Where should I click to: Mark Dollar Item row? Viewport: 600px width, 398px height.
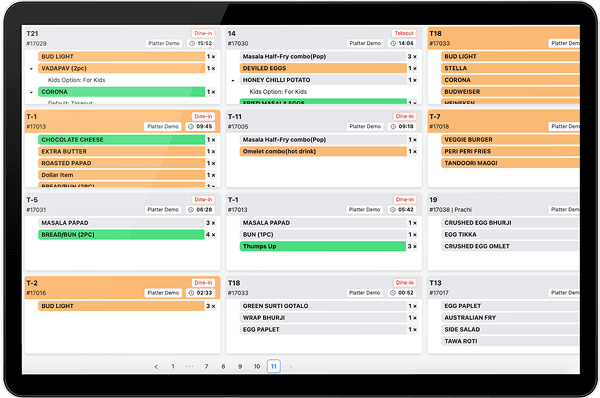pos(122,175)
